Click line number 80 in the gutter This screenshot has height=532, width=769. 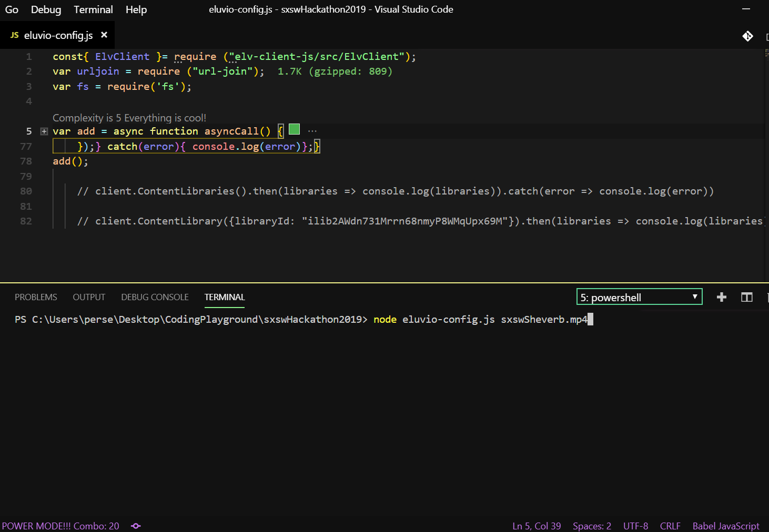click(x=26, y=191)
